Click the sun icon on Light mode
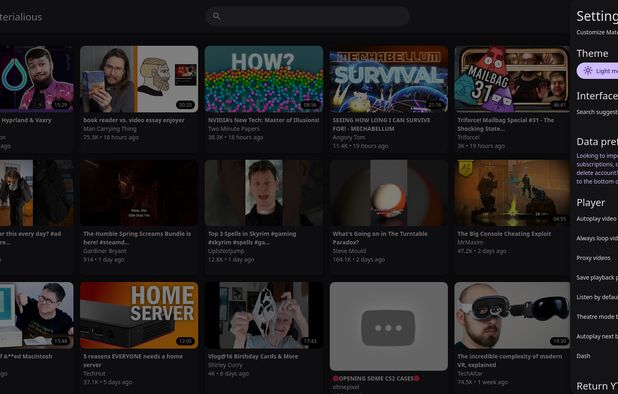The width and height of the screenshot is (618, 394). [x=588, y=71]
